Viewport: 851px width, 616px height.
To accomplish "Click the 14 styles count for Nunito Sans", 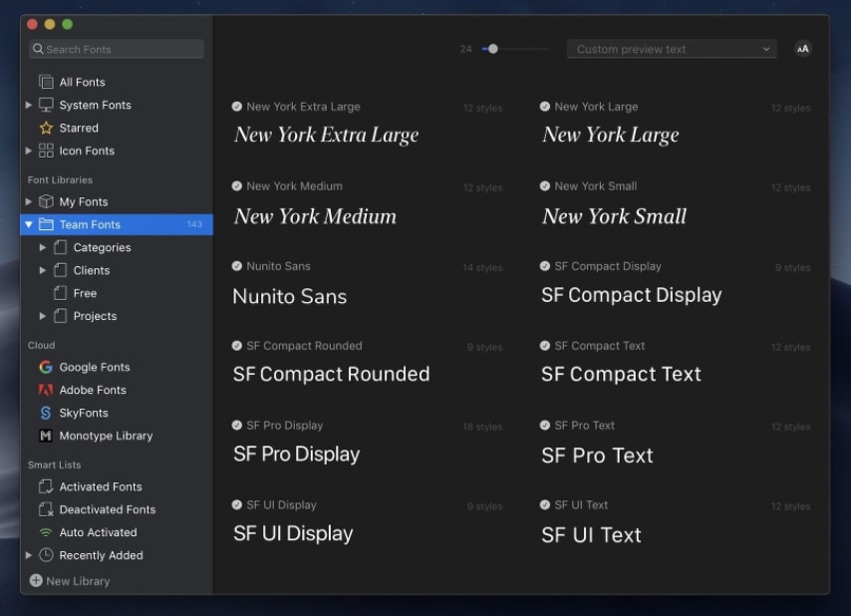I will pos(482,267).
